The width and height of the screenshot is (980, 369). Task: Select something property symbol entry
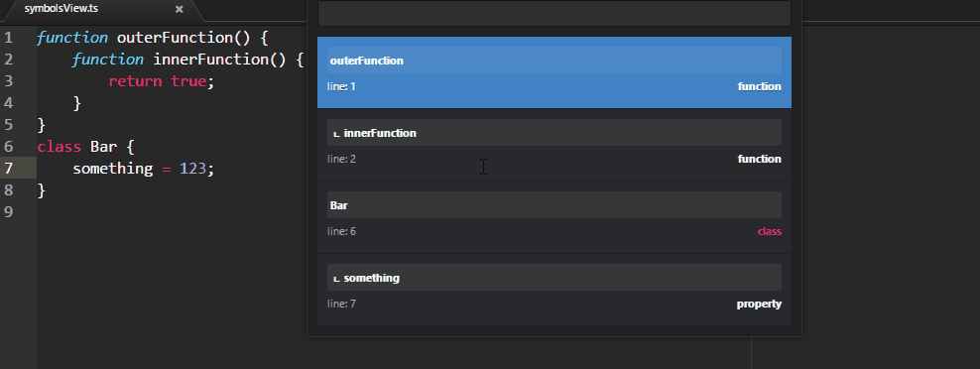(553, 290)
